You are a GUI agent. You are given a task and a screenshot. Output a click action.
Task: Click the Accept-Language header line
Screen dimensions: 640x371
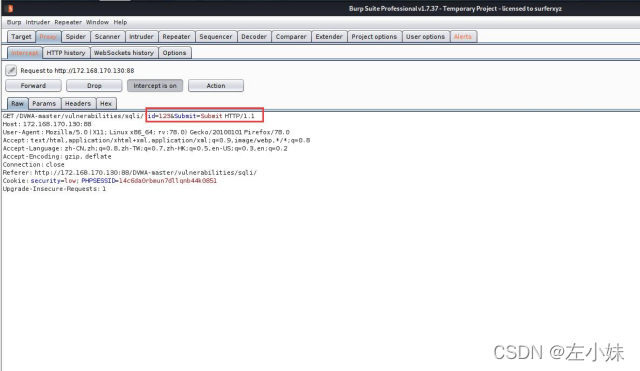[145, 149]
